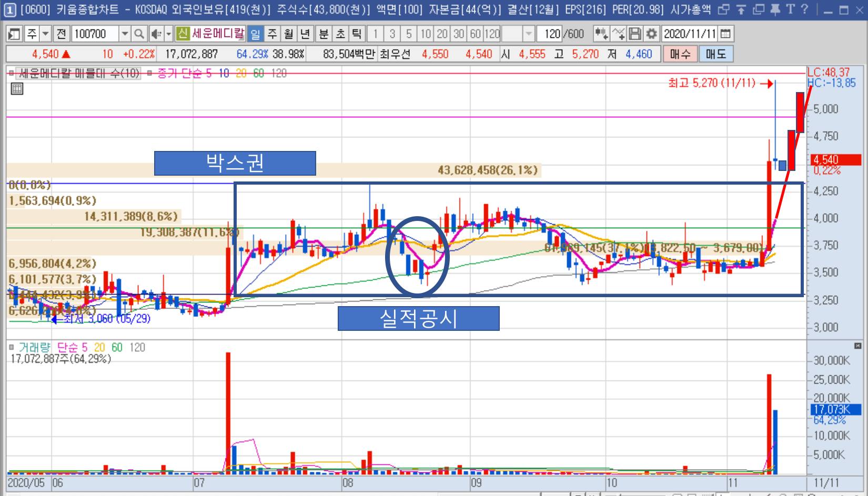Click the 4,540 price tag on axis
This screenshot has width=868, height=496.
point(836,160)
